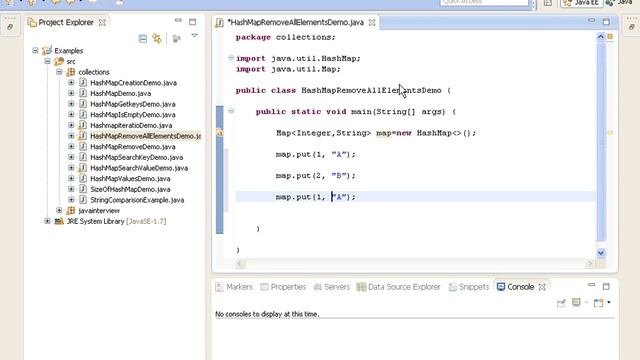Open the Properties tab
Image resolution: width=640 pixels, height=360 pixels.
click(283, 287)
